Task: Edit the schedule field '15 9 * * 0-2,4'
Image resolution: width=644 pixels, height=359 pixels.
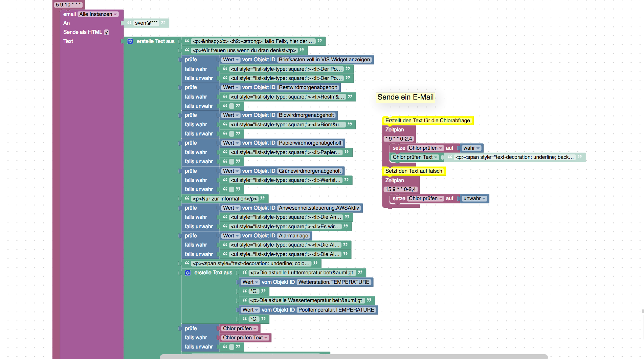Action: coord(401,189)
